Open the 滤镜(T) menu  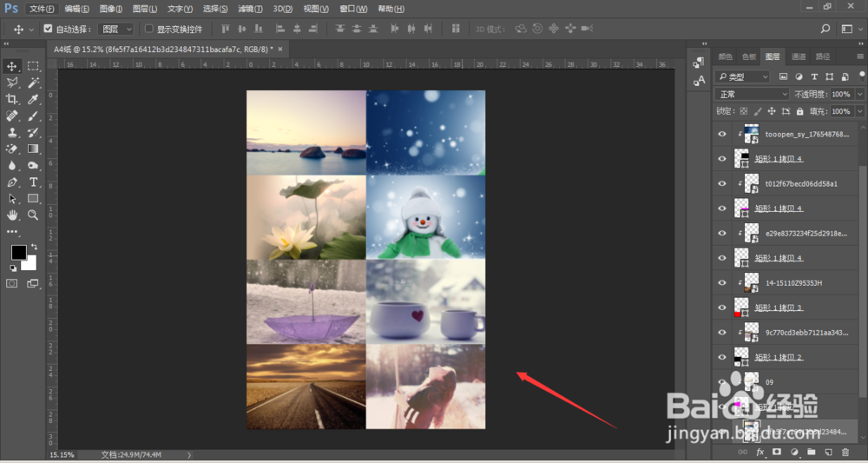251,9
